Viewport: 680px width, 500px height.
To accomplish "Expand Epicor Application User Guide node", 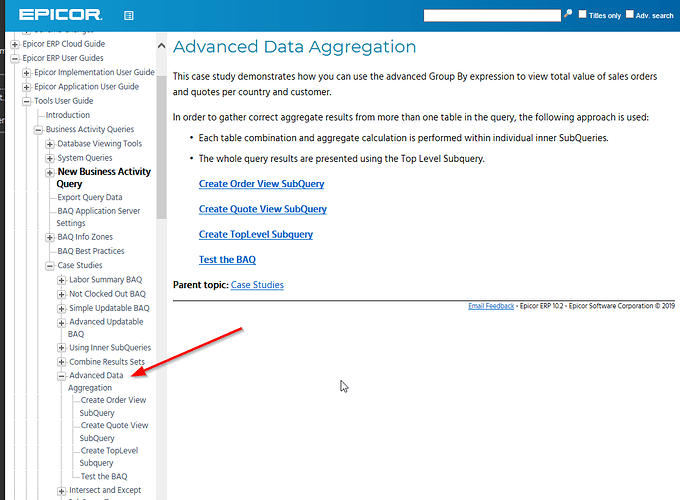I will [x=26, y=87].
